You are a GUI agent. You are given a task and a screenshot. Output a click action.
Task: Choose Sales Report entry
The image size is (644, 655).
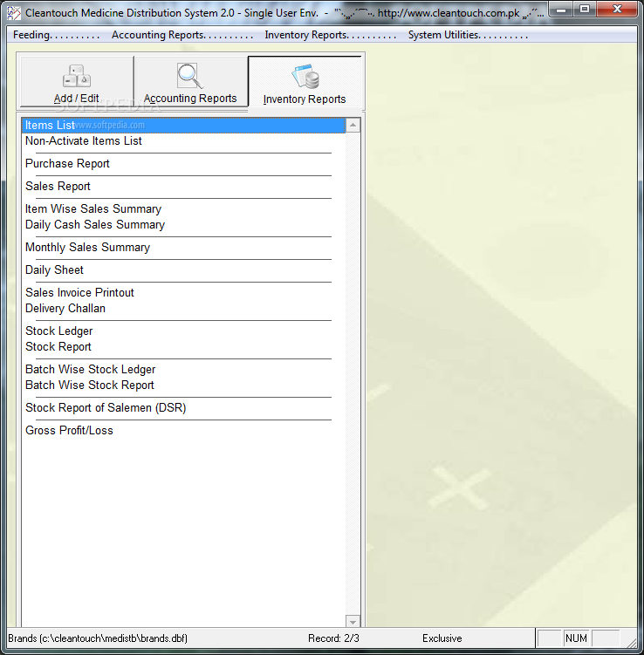[58, 187]
